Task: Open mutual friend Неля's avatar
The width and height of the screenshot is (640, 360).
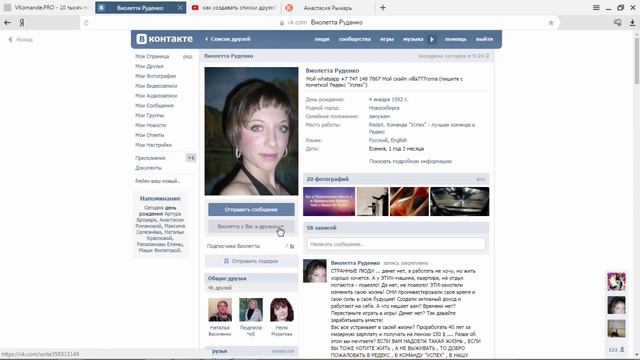Action: click(282, 309)
